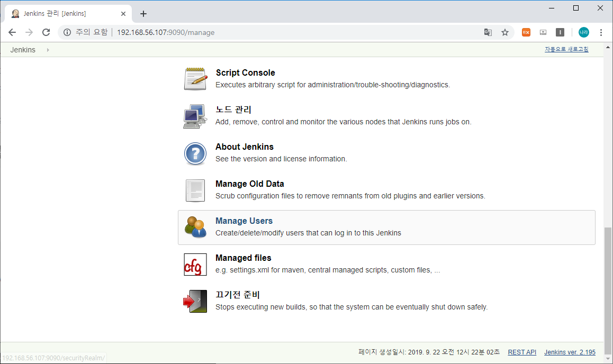Select the Jenkins 관리 browser tab

click(x=68, y=14)
